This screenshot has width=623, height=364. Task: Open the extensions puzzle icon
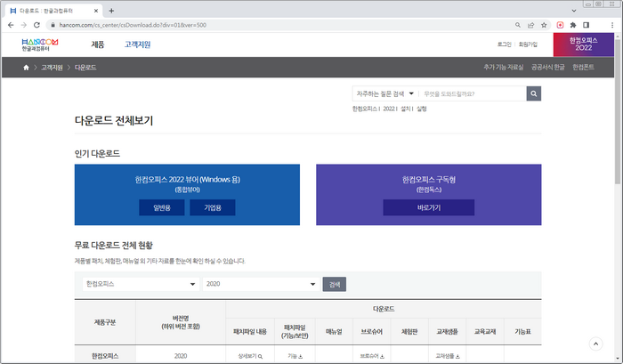pyautogui.click(x=573, y=25)
